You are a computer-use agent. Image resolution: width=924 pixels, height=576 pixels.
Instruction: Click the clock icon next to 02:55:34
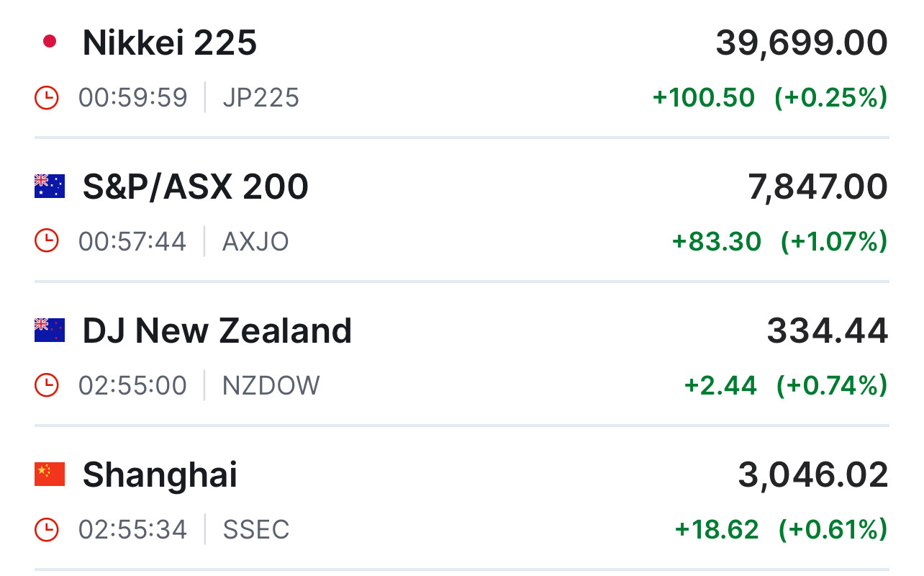tap(47, 529)
